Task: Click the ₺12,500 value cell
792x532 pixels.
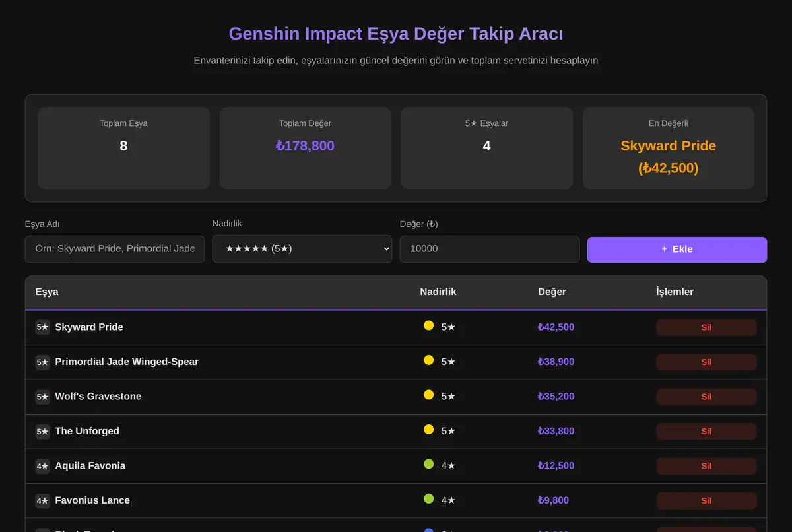Action: pyautogui.click(x=556, y=466)
